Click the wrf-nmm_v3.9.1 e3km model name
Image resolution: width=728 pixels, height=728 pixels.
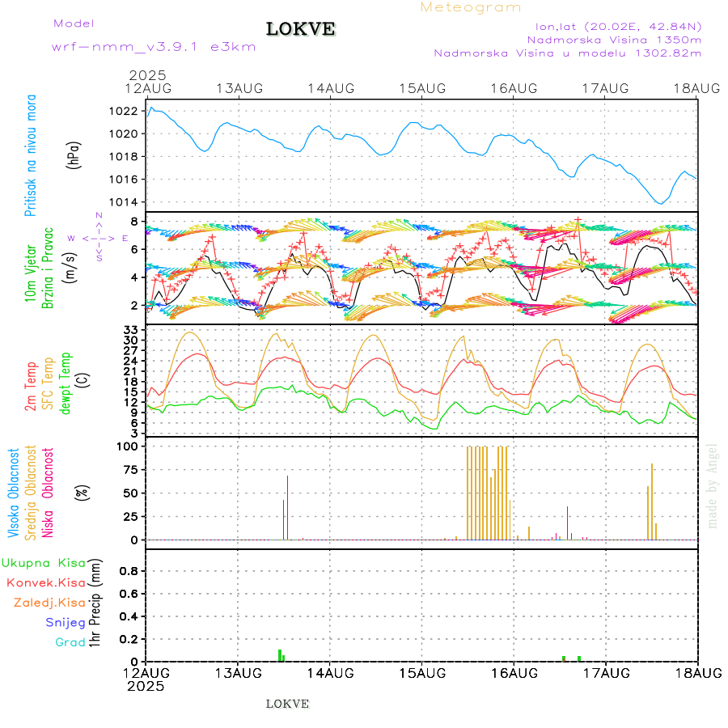[x=154, y=46]
